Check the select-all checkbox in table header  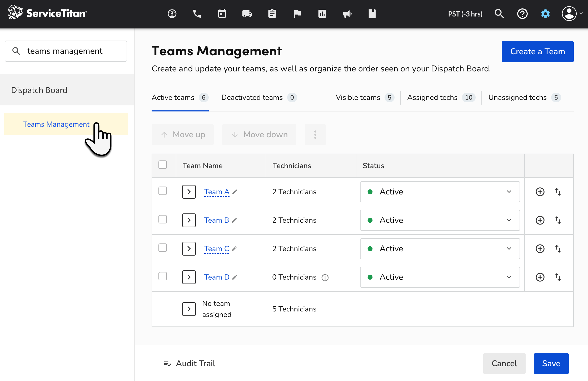163,164
